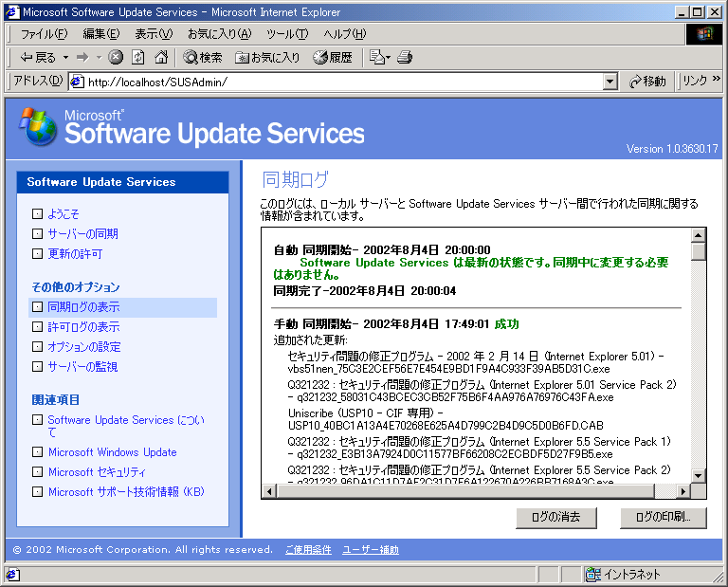Open 許可ログの表示 in the sidebar
The width and height of the screenshot is (728, 587).
pyautogui.click(x=83, y=327)
